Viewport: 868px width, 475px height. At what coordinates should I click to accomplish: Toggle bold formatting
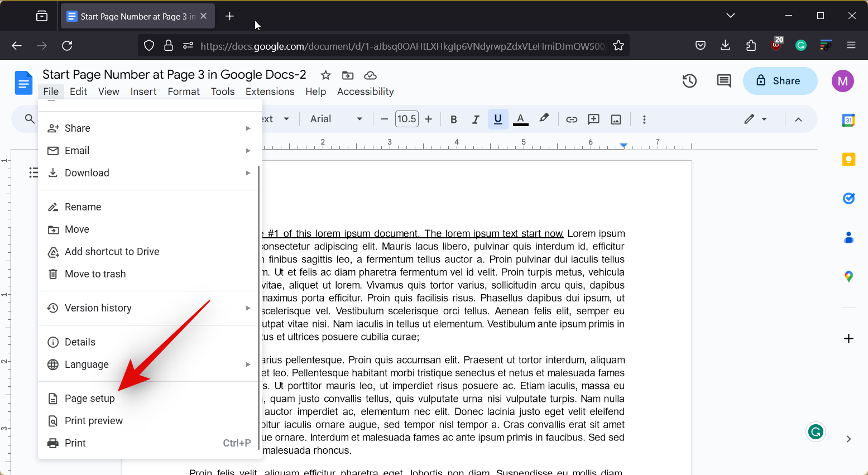(454, 119)
